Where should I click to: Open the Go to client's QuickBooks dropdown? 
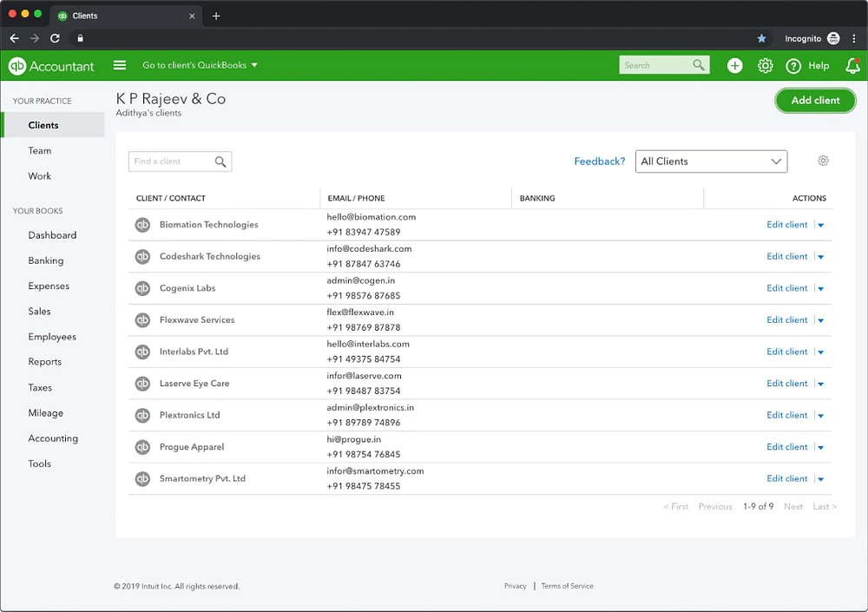200,65
